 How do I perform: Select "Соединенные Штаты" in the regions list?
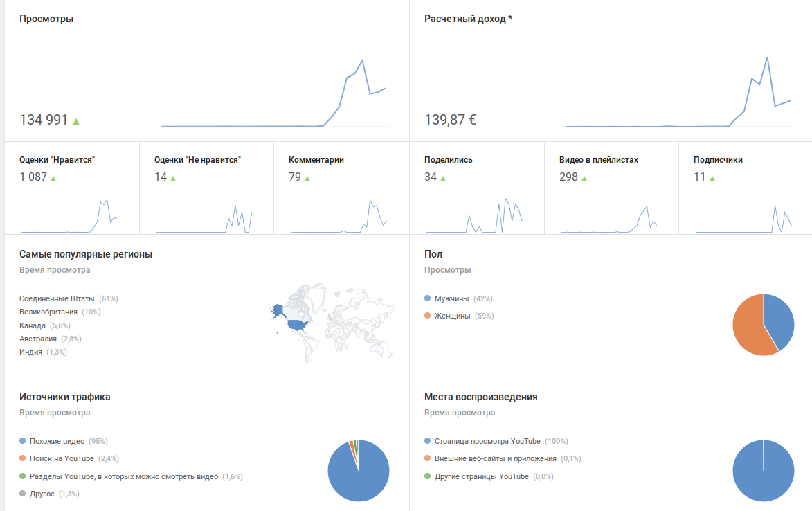pos(57,298)
